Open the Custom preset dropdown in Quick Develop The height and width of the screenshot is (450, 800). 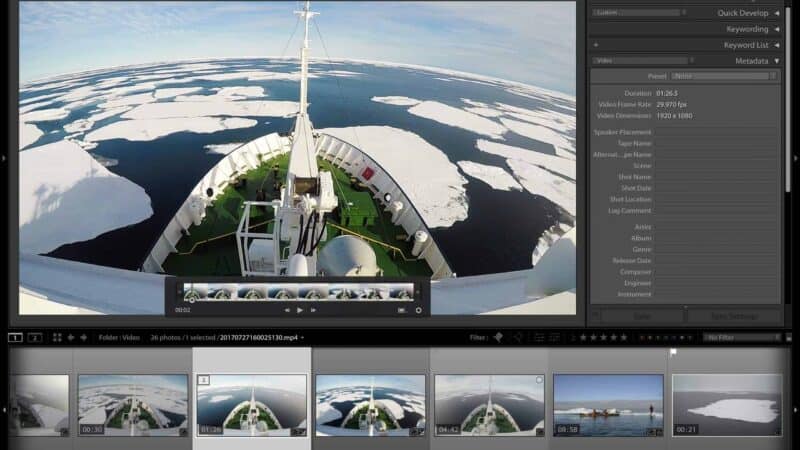coord(639,13)
